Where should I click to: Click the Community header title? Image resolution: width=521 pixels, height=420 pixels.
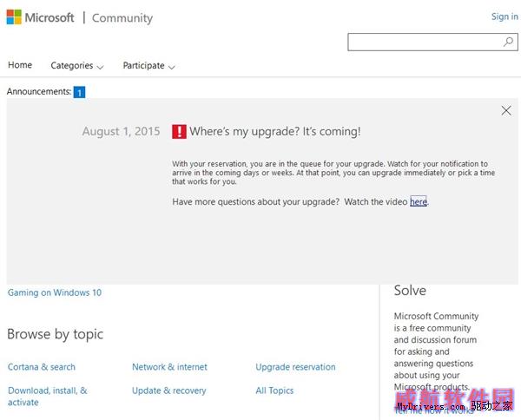click(x=122, y=18)
